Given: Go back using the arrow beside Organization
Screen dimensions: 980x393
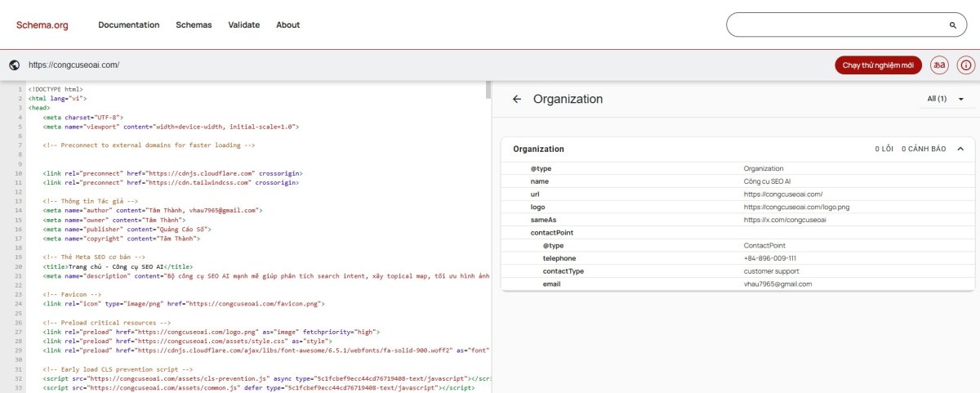Looking at the screenshot, I should tap(517, 99).
